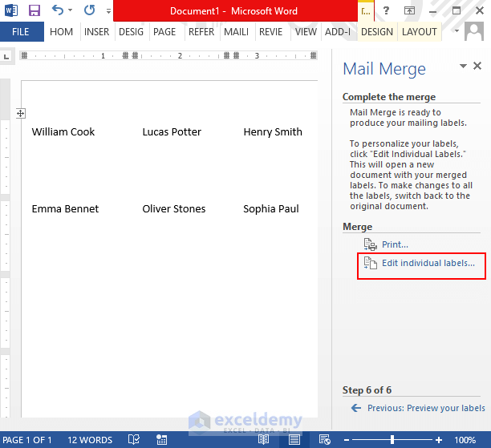The width and height of the screenshot is (491, 448).
Task: Open Table Tools DESIGN tab
Action: coord(377,31)
